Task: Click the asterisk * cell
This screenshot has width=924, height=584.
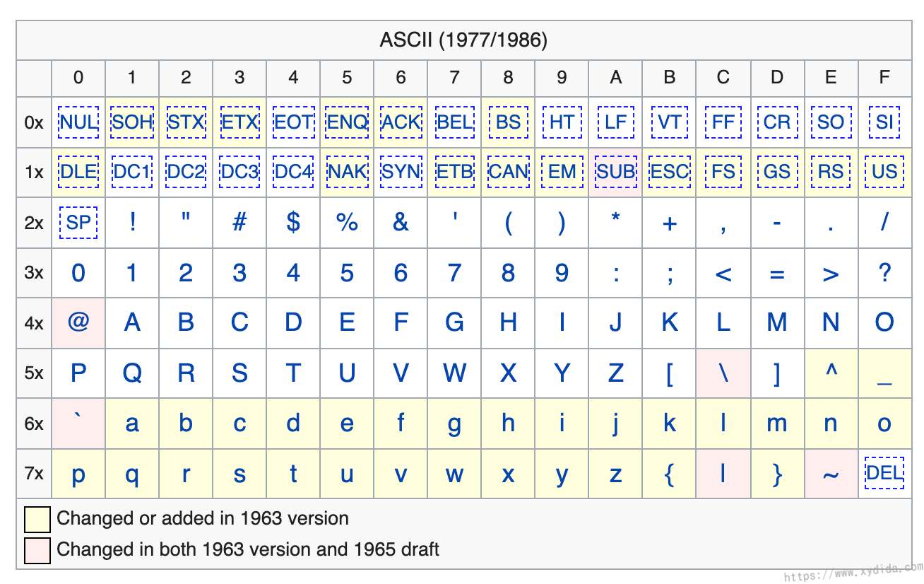Action: click(615, 223)
